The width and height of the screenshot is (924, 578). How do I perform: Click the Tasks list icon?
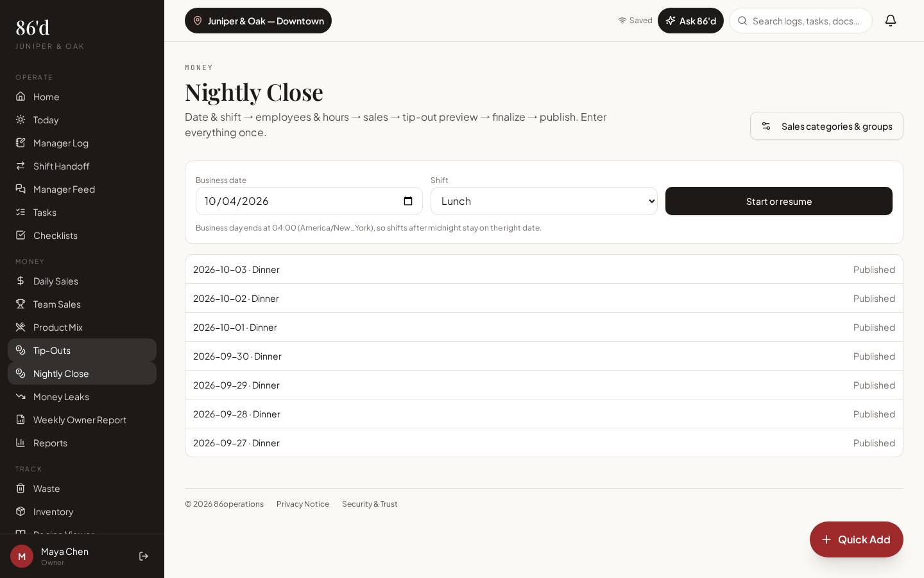click(x=21, y=212)
